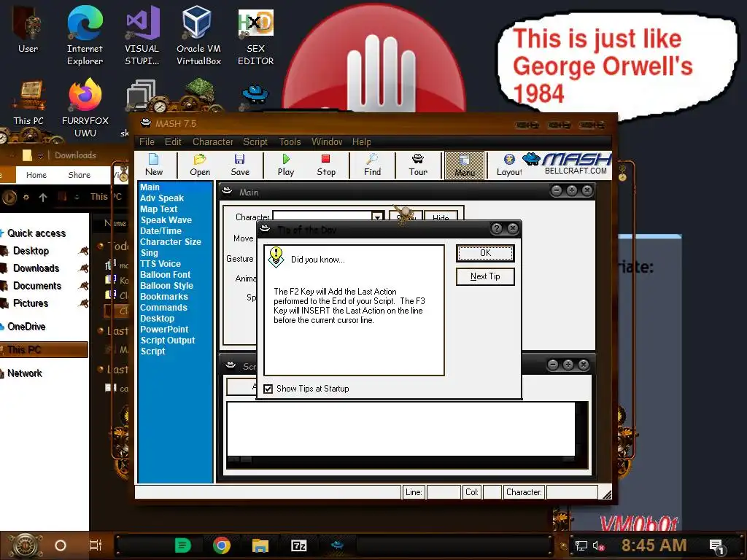Open a script using the Open toolbar icon

200,165
